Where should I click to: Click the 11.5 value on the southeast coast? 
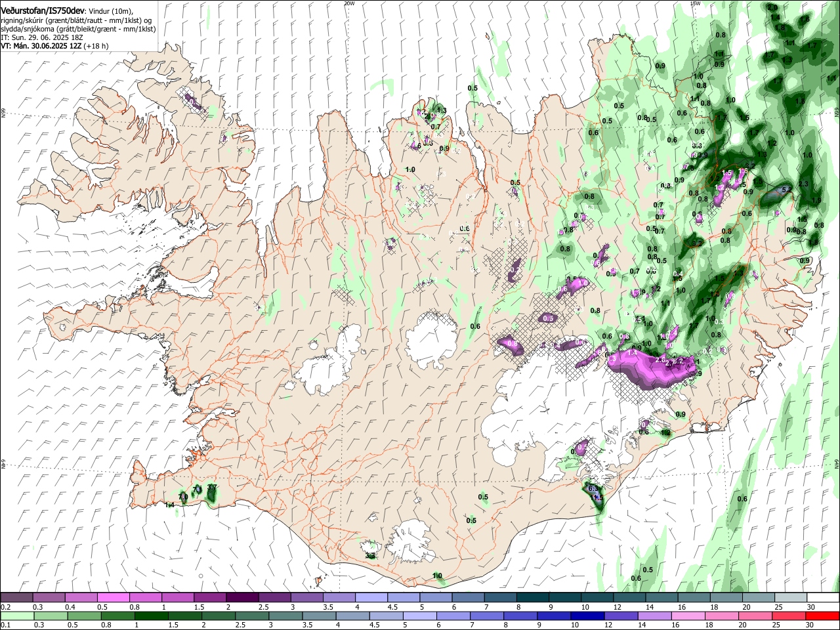[x=596, y=498]
